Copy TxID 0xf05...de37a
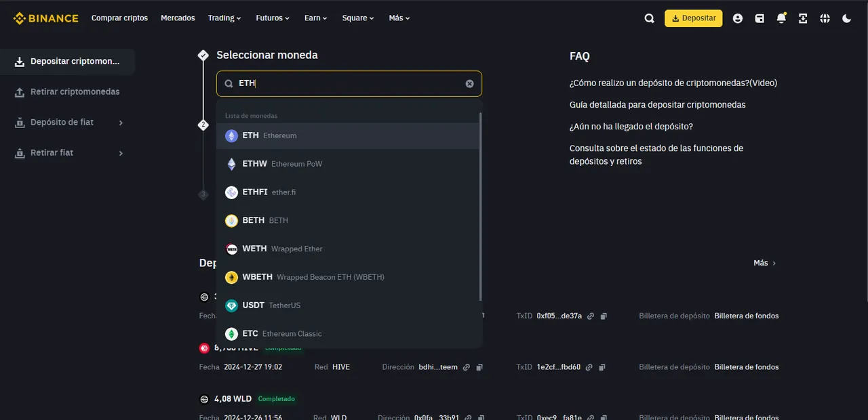 (x=604, y=316)
